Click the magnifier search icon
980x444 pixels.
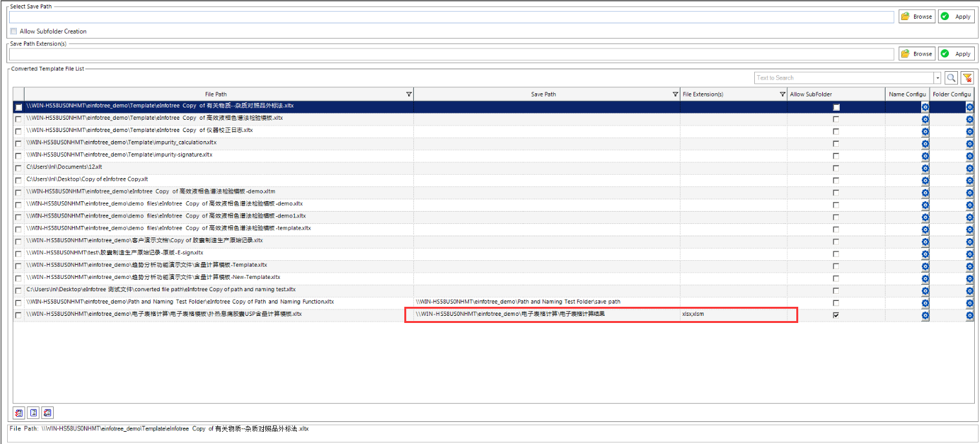point(951,78)
